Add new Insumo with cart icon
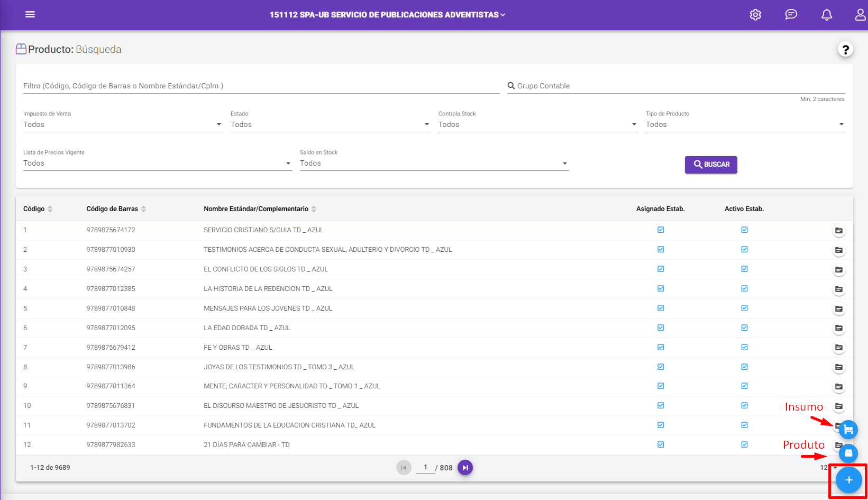The image size is (868, 500). coord(848,430)
